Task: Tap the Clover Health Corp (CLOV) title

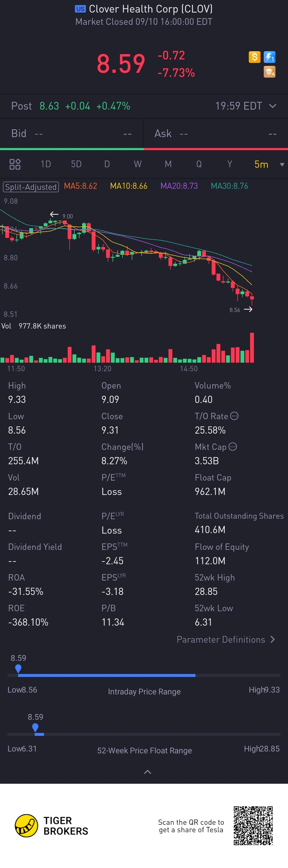Action: 151,9
